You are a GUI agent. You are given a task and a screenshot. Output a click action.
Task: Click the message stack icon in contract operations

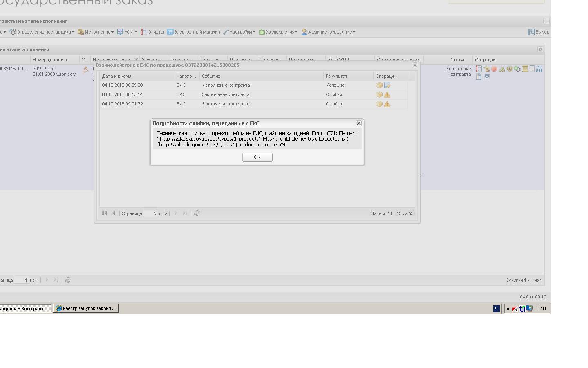tap(486, 76)
